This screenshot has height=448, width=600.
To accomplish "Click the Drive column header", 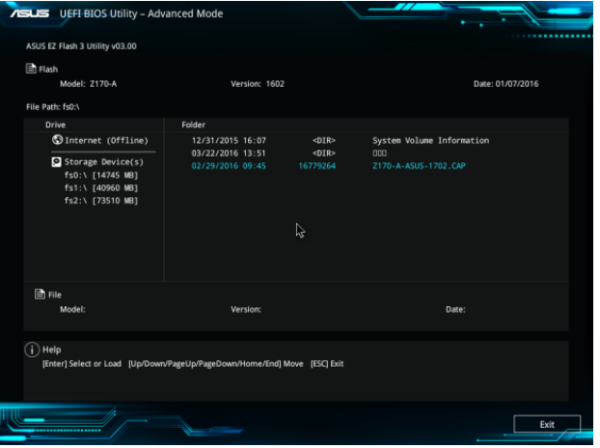I will [56, 125].
